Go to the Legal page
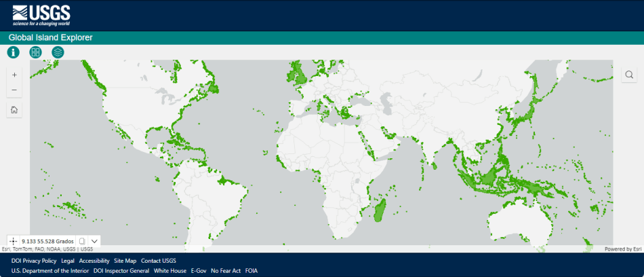Image resolution: width=644 pixels, height=277 pixels. click(x=68, y=261)
